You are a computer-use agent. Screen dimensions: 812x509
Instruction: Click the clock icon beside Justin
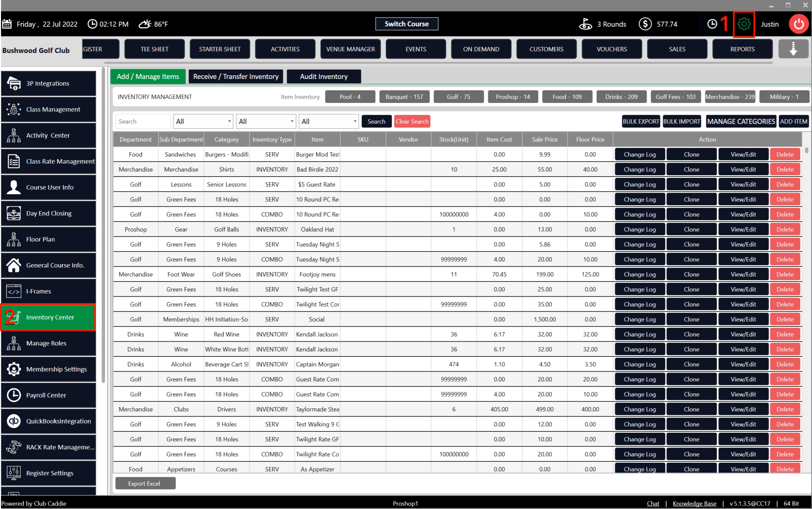coord(712,24)
